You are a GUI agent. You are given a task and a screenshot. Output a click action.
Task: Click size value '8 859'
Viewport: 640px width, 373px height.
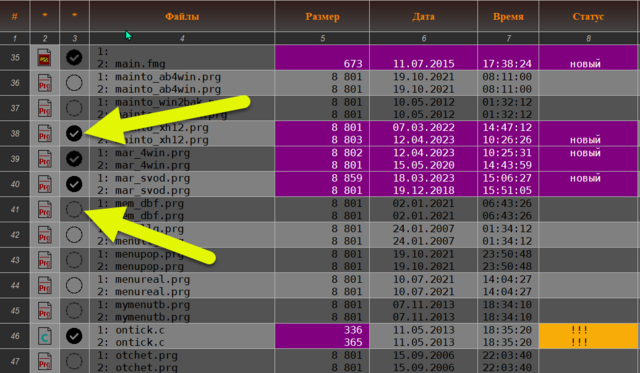(x=347, y=178)
